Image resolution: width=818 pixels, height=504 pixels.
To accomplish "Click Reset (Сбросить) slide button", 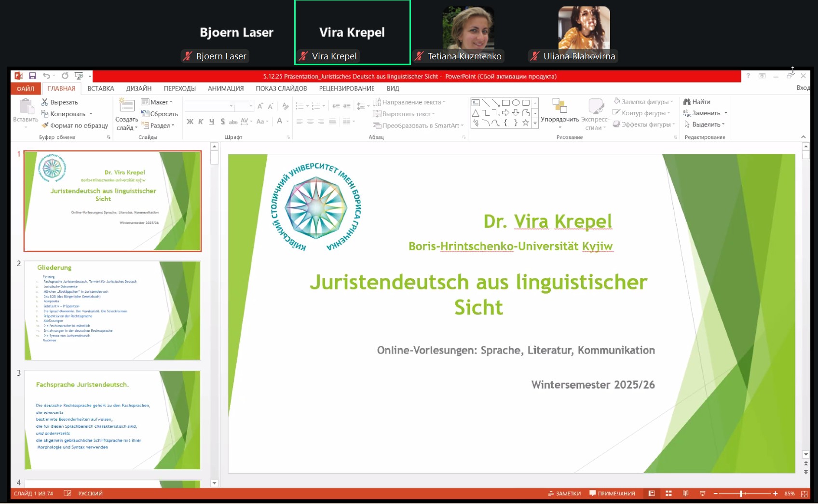I will [x=160, y=114].
